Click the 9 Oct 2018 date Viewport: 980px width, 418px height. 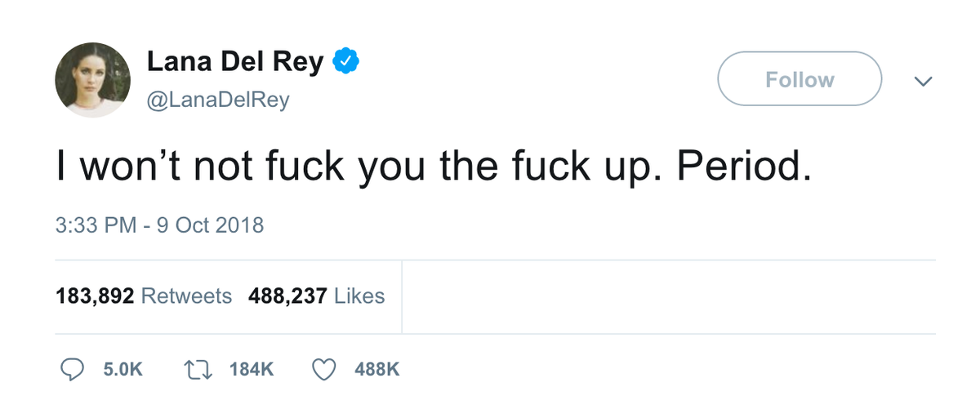[209, 225]
